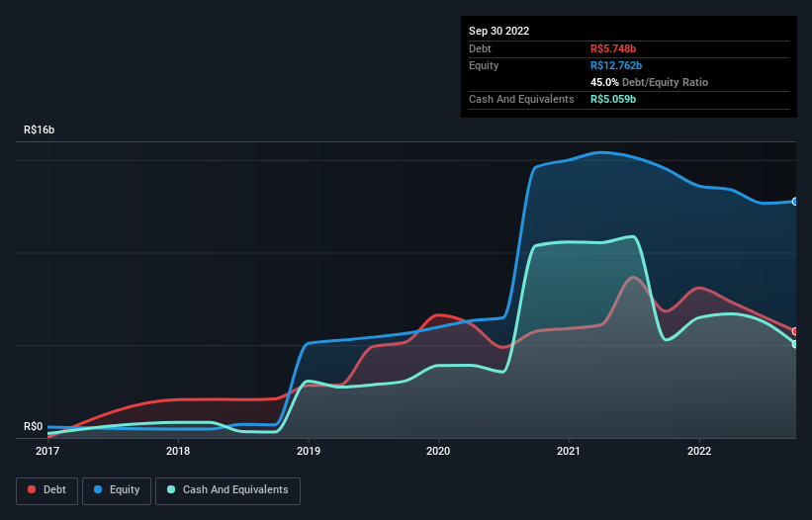Click the teal Cash endpoint marker
Viewport: 812px width, 520px height.
coord(795,344)
